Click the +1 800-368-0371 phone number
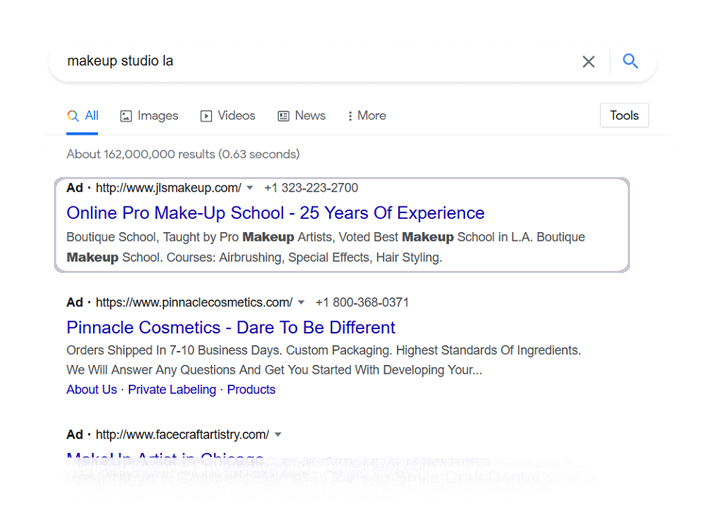The image size is (716, 512). point(362,303)
